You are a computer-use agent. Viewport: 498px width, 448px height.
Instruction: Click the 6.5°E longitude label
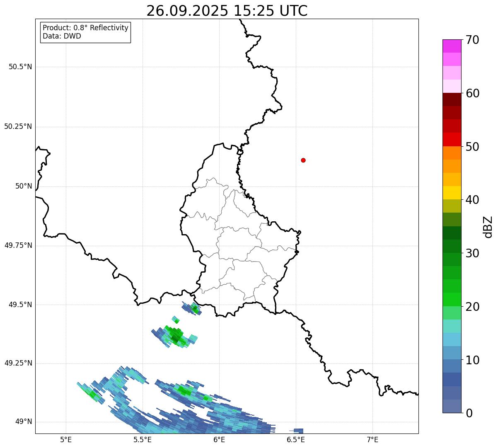(x=296, y=439)
